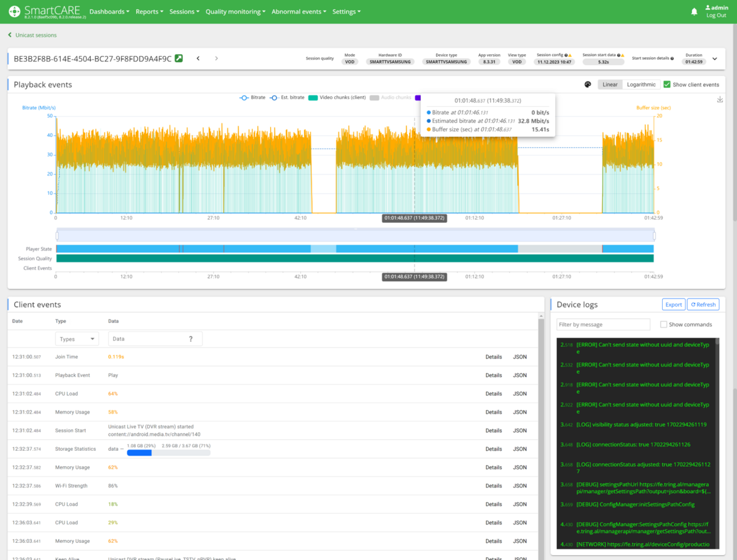Click Log Out link
This screenshot has width=737, height=560.
point(716,15)
